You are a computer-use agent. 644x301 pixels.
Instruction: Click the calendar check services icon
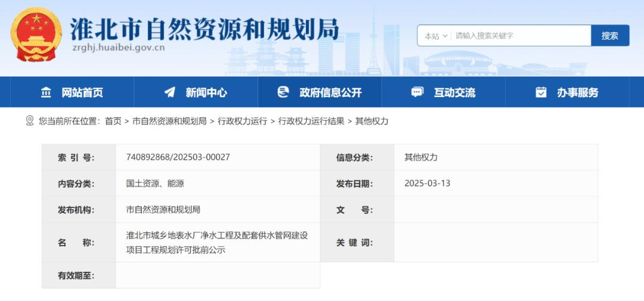click(541, 92)
